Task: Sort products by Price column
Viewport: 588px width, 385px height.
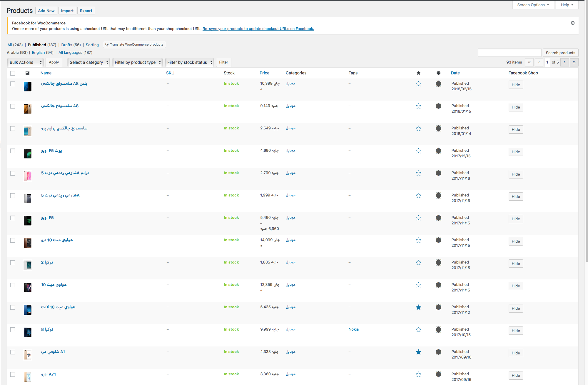Action: pyautogui.click(x=264, y=73)
